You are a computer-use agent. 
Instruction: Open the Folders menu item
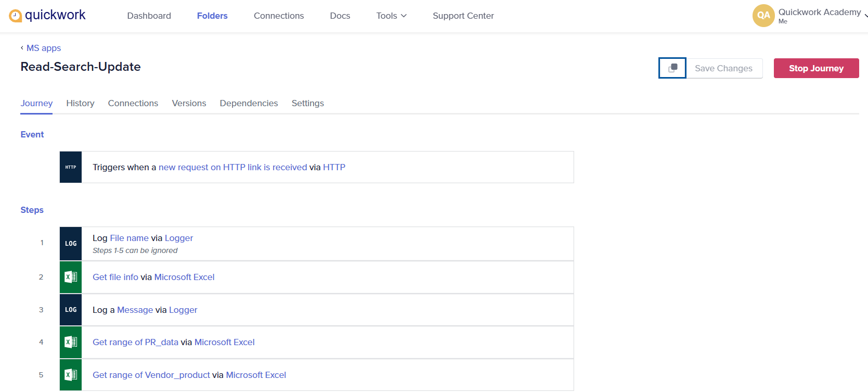(212, 16)
